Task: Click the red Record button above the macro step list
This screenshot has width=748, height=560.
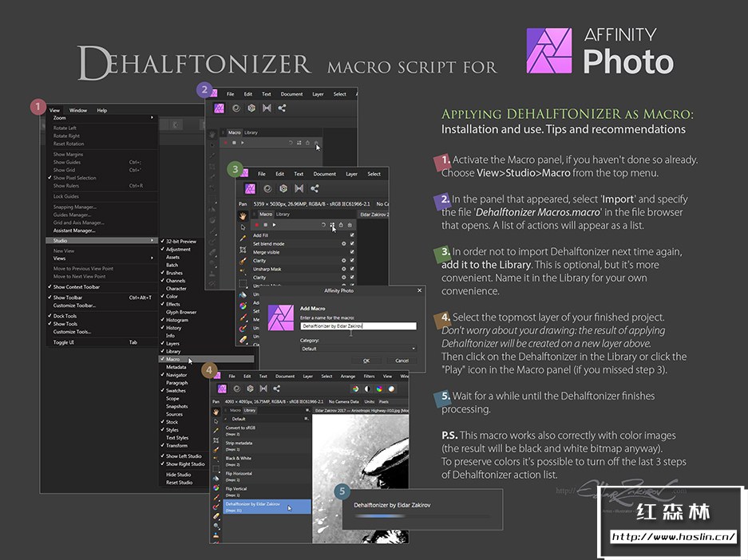Action: 257,225
